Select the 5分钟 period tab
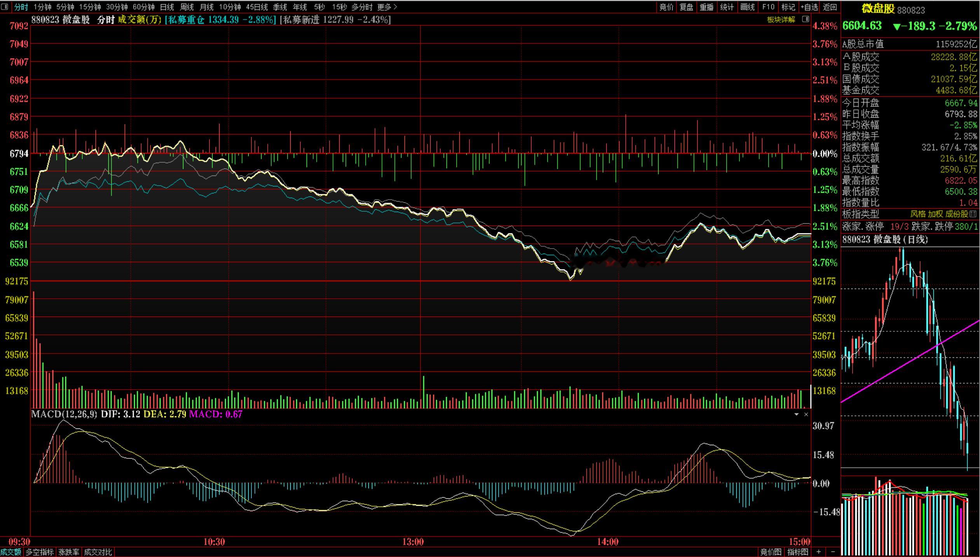The image size is (980, 557). click(65, 7)
